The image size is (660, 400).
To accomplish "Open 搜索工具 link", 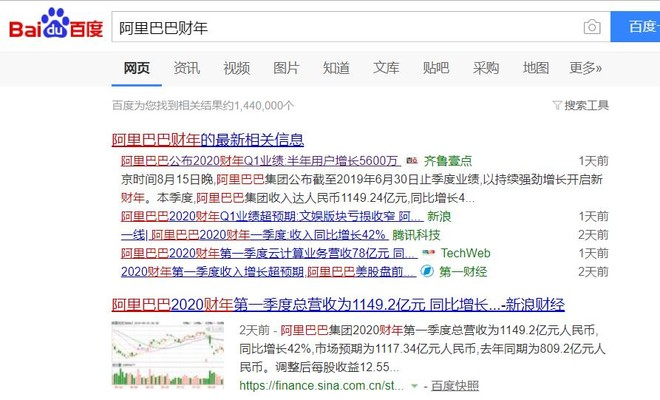I will click(586, 105).
